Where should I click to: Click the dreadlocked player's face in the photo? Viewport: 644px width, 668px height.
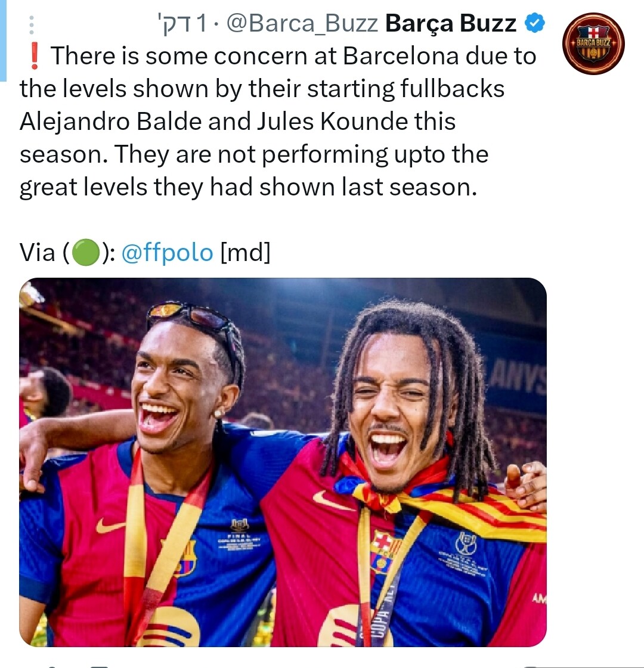390,409
